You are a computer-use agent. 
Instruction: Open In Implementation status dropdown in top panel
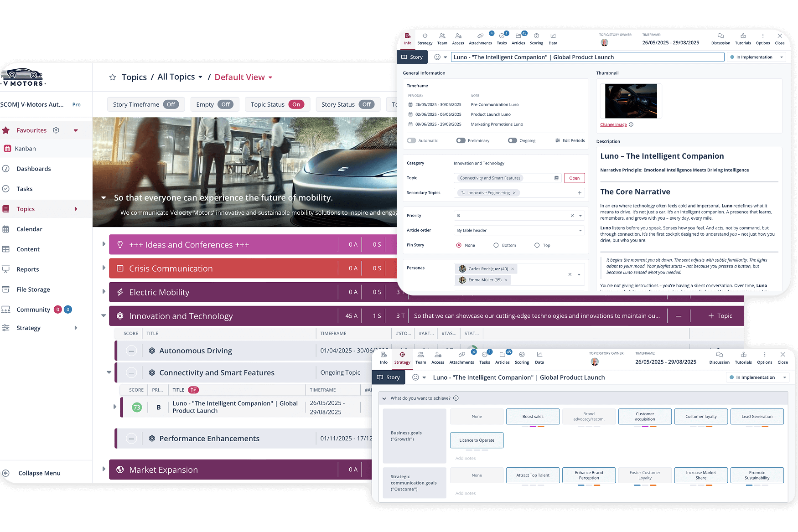pyautogui.click(x=757, y=57)
